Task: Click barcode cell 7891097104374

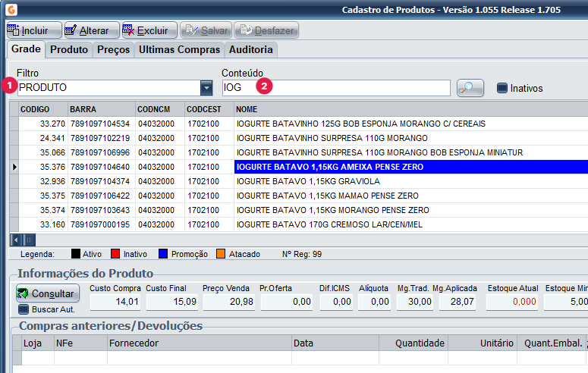Action: pyautogui.click(x=101, y=181)
